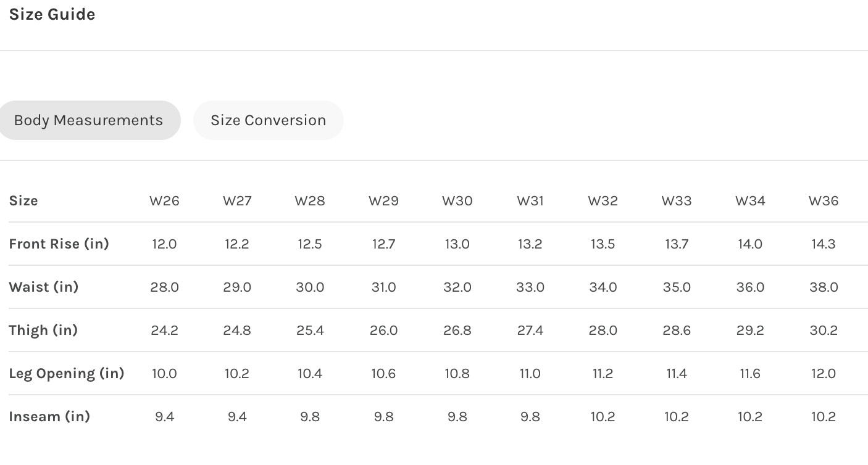Click the W30 size column header
Image resolution: width=868 pixels, height=465 pixels.
[x=457, y=201]
